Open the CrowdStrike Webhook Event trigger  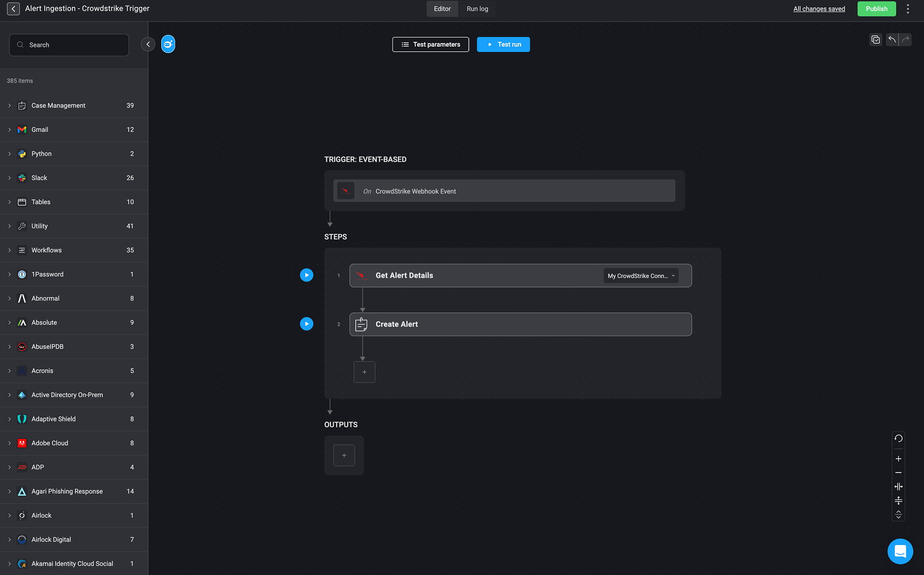click(504, 191)
